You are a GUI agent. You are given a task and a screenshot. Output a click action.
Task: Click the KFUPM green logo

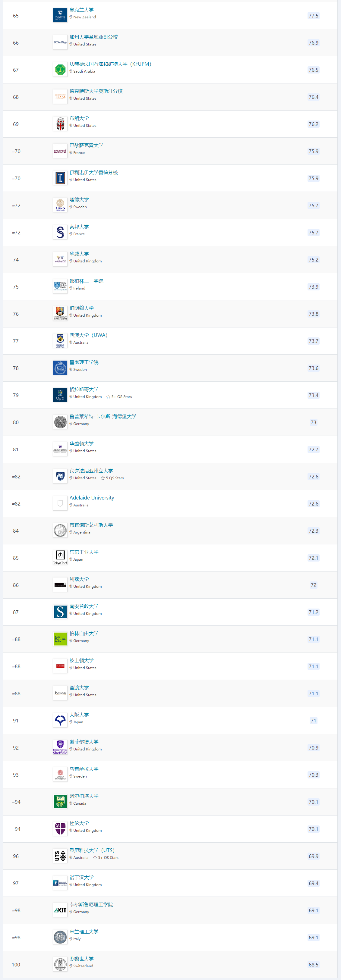[60, 70]
